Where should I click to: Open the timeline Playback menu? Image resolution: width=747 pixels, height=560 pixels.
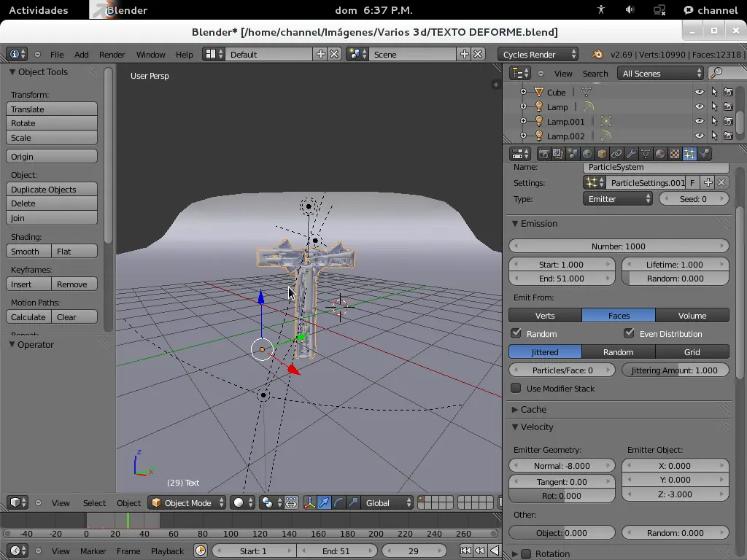[167, 551]
